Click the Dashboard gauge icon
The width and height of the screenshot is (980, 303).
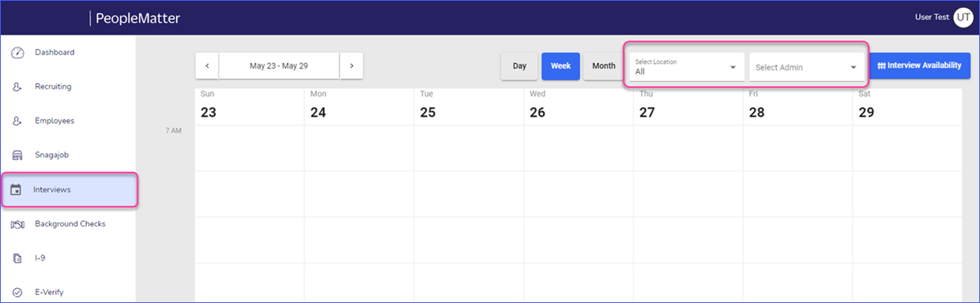[x=17, y=53]
